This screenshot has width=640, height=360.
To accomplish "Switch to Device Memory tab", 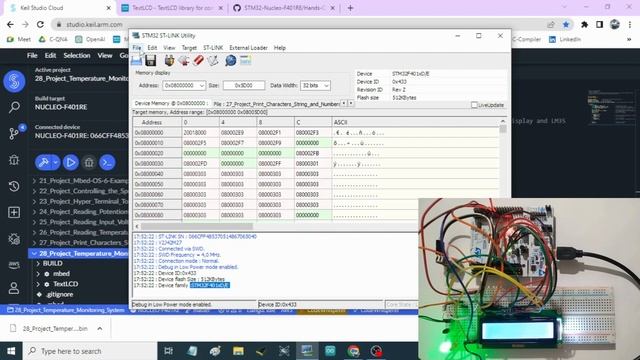I will pos(170,104).
